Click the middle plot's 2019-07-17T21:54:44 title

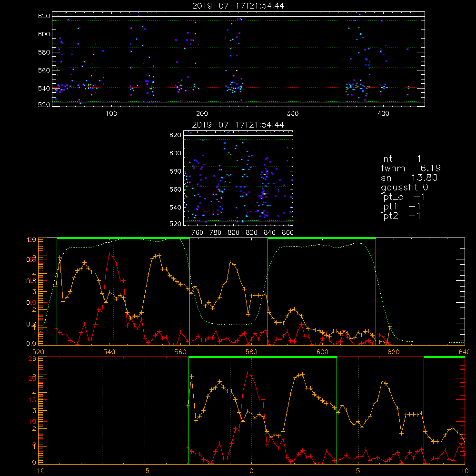click(x=238, y=125)
